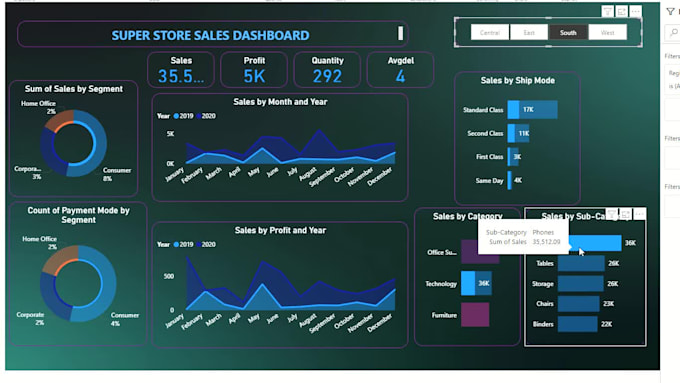Click the Furniture bar in Sales by Category
Viewport: 680px width, 383px height.
click(475, 315)
